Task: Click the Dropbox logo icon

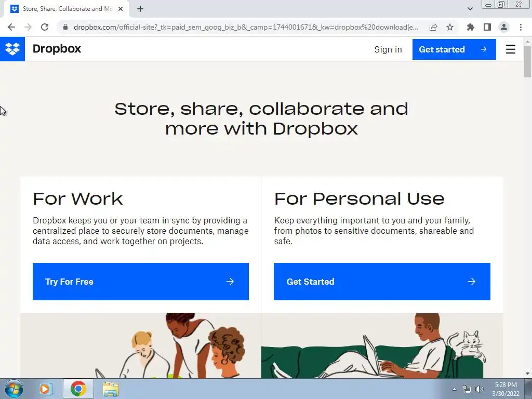Action: click(12, 49)
